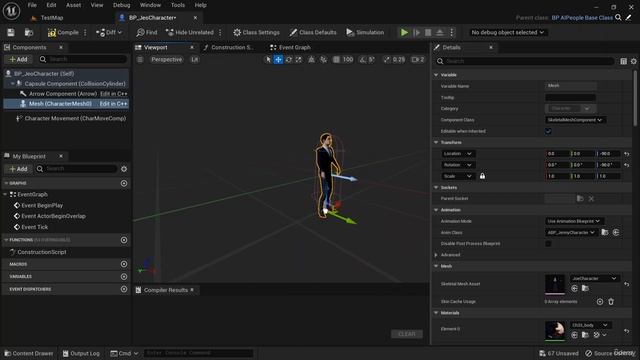This screenshot has width=640, height=360.
Task: Change the camera speed setting
Action: [x=418, y=60]
